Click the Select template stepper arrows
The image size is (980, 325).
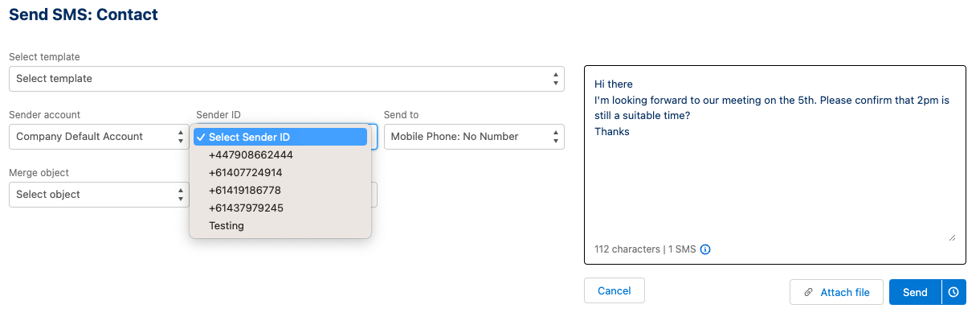tap(556, 79)
